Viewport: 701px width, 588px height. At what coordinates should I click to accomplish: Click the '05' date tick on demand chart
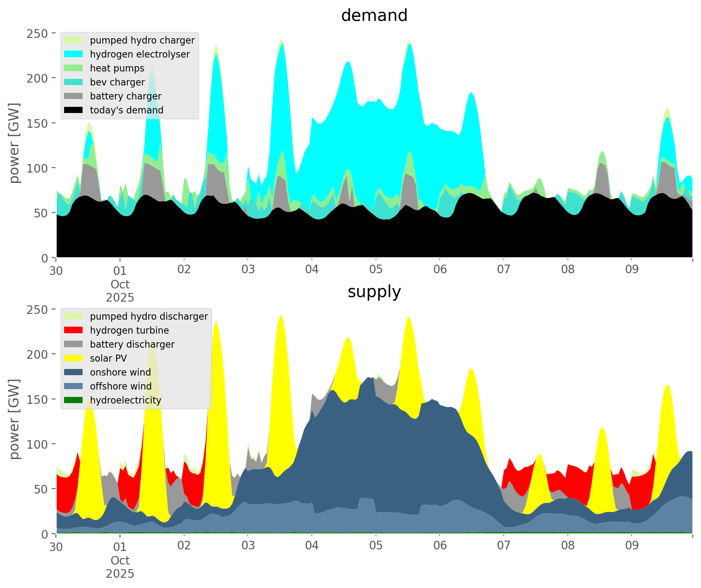click(x=376, y=270)
